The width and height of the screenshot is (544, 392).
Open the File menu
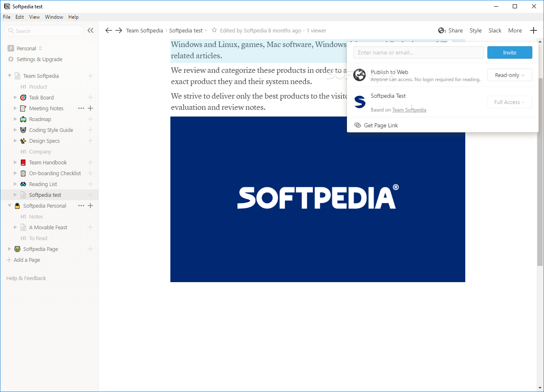[7, 17]
